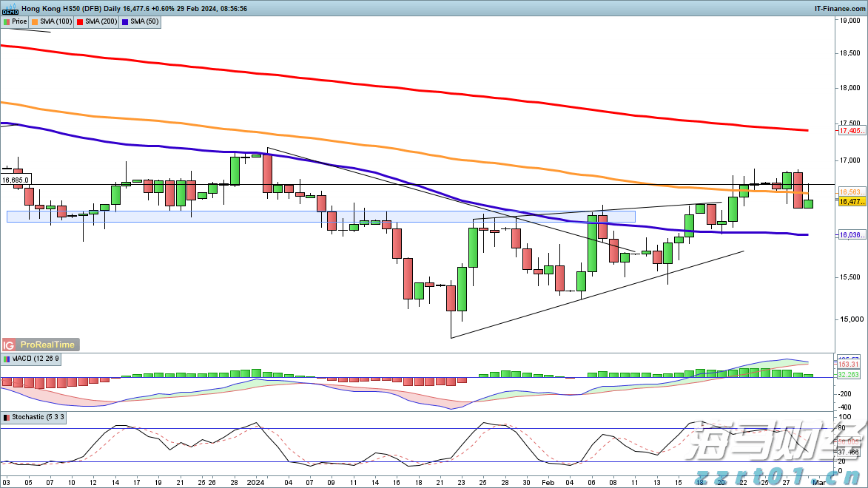The width and height of the screenshot is (868, 488).
Task: Click the red SMA (200) color swatch
Action: 81,22
